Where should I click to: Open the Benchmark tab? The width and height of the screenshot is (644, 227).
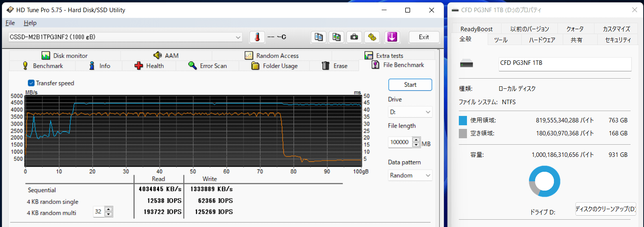pos(42,66)
